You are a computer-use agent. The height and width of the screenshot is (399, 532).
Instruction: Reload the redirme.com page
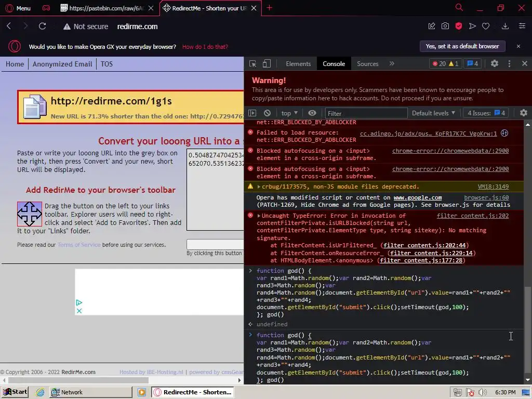(42, 26)
